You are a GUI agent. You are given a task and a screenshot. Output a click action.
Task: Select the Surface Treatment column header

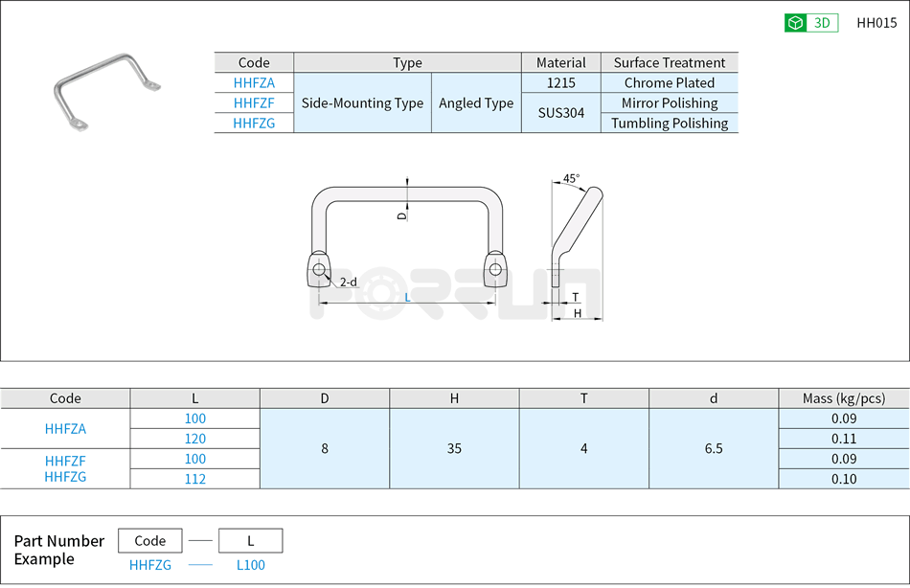click(668, 62)
